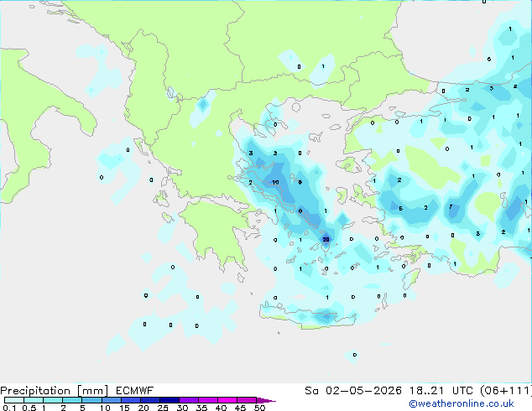Click the 45–50 mm legend color box
Image resolution: width=532 pixels, height=411 pixels.
click(x=247, y=400)
